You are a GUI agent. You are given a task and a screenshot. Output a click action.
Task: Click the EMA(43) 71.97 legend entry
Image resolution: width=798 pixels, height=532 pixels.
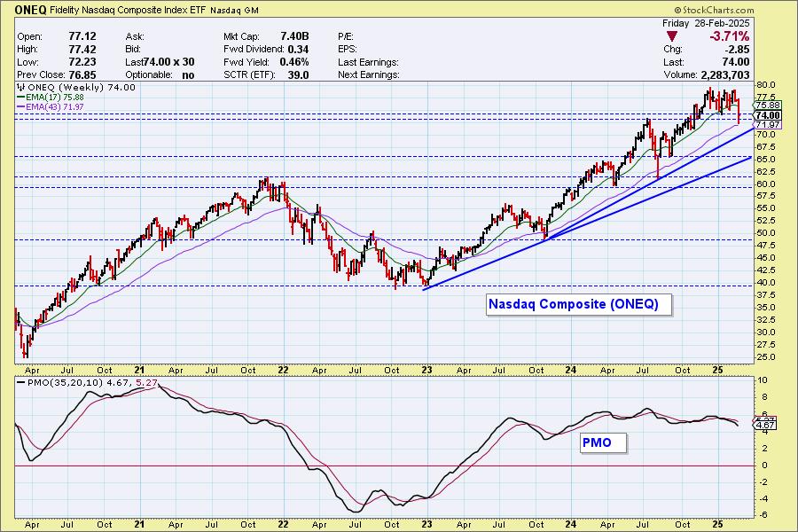(51, 107)
